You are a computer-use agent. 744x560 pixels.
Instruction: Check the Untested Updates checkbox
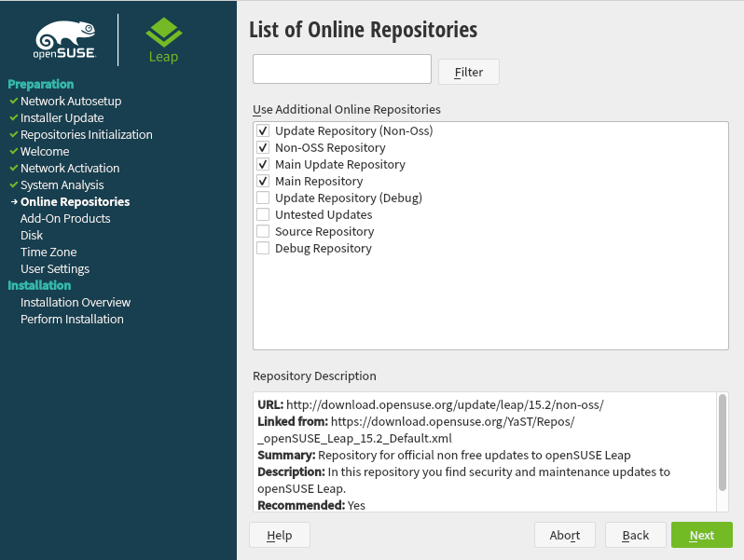263,215
